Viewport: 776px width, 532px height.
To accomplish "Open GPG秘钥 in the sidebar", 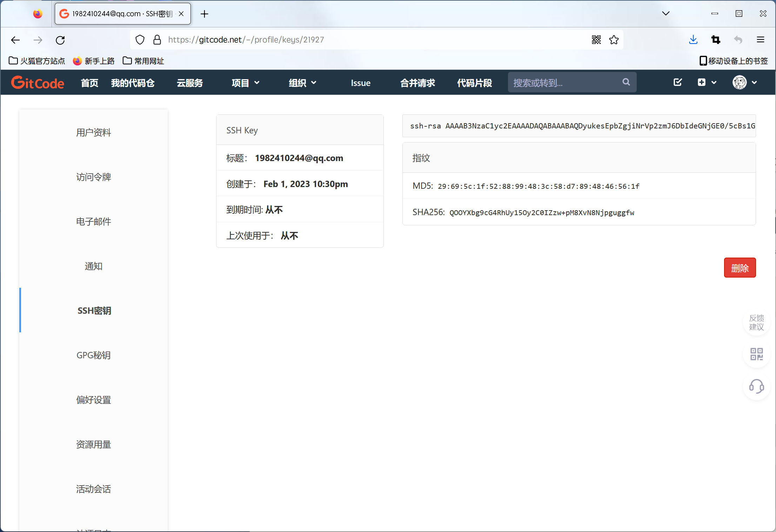I will coord(93,355).
